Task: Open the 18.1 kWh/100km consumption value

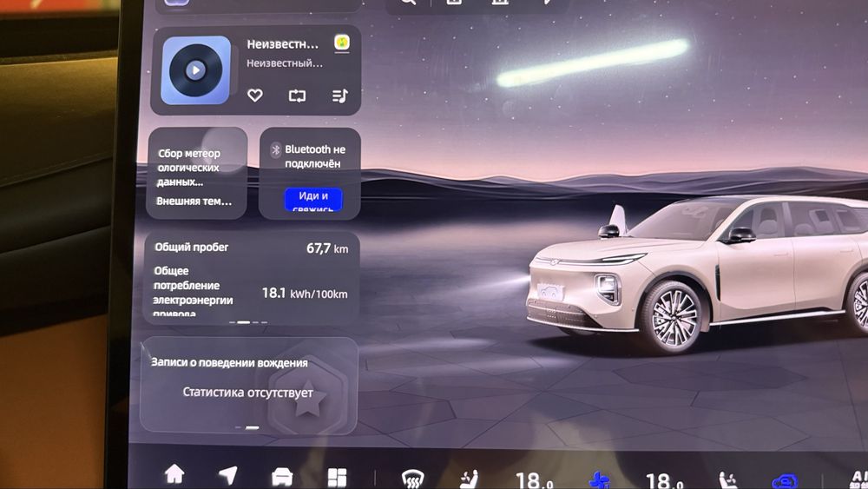Action: click(305, 293)
